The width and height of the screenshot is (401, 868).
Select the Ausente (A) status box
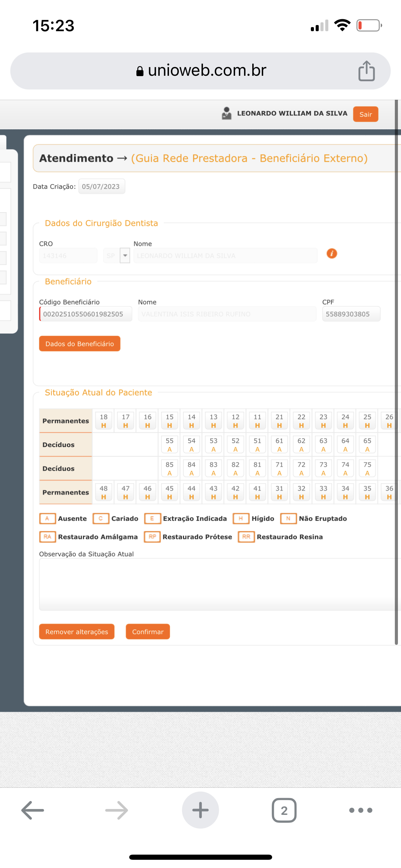point(47,518)
